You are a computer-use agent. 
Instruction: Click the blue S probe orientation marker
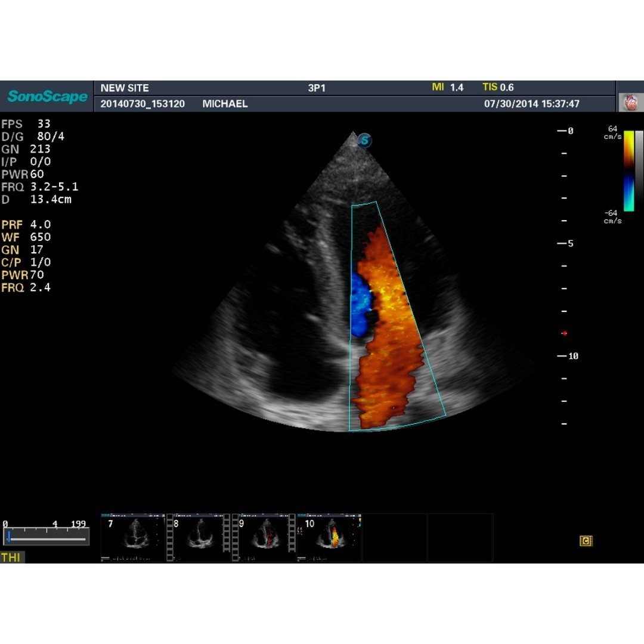tap(364, 141)
